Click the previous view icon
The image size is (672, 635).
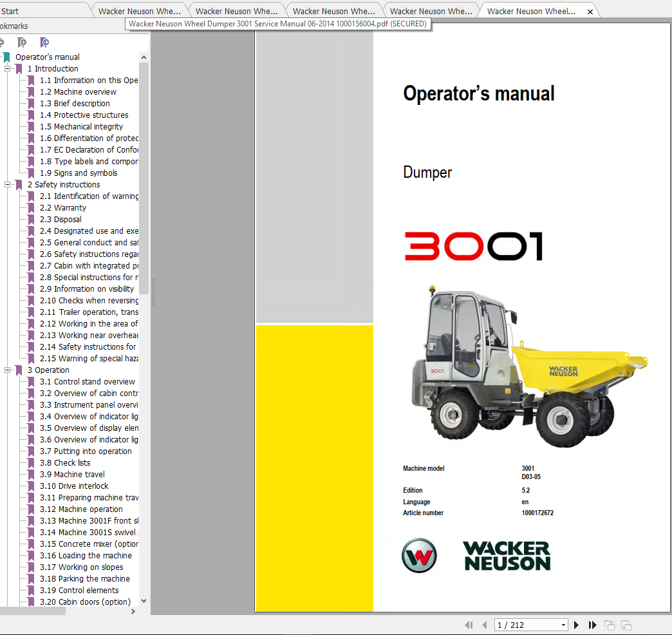click(609, 625)
